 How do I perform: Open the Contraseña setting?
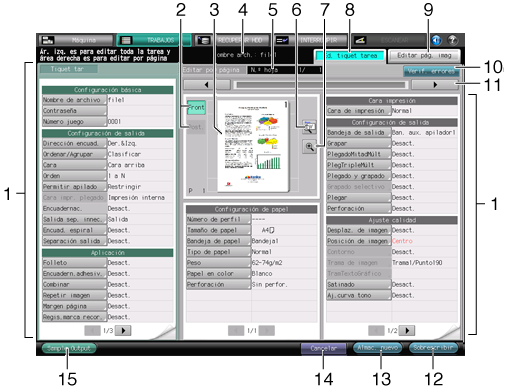[x=74, y=111]
